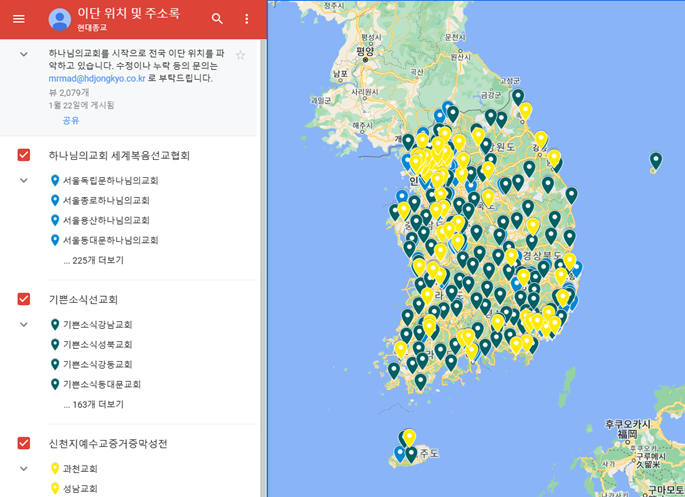
Task: Toggle the 기쁜소식선교회 layer checkbox
Action: [24, 299]
